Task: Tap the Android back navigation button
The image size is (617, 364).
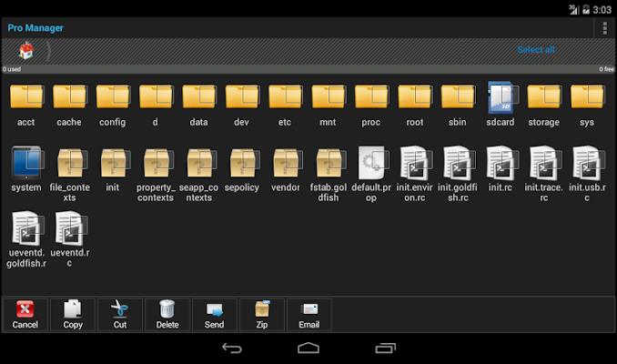Action: (x=232, y=348)
